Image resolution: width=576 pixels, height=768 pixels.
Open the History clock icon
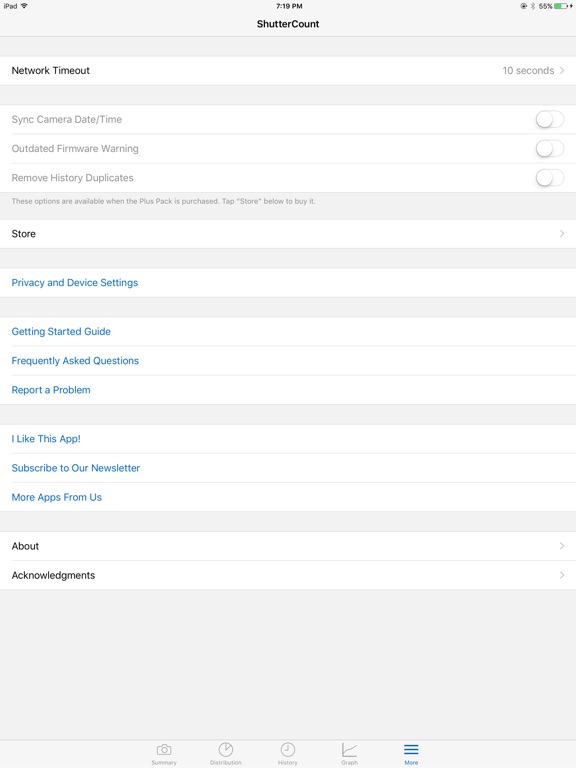coord(288,749)
